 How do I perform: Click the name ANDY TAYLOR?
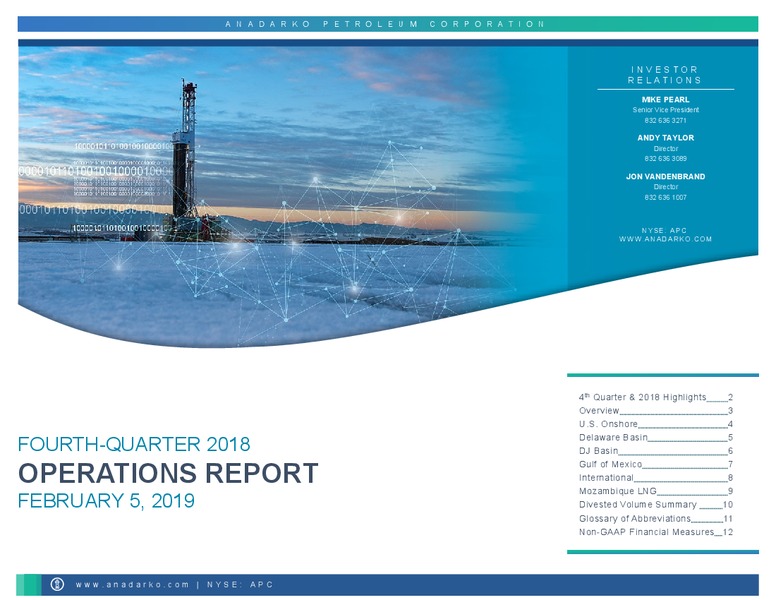[665, 138]
